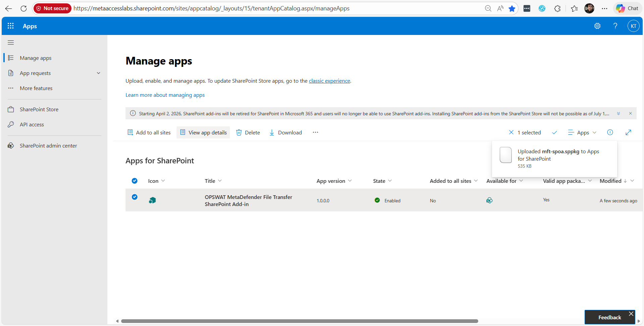Open the classic experience link
This screenshot has width=644, height=326.
click(x=329, y=81)
